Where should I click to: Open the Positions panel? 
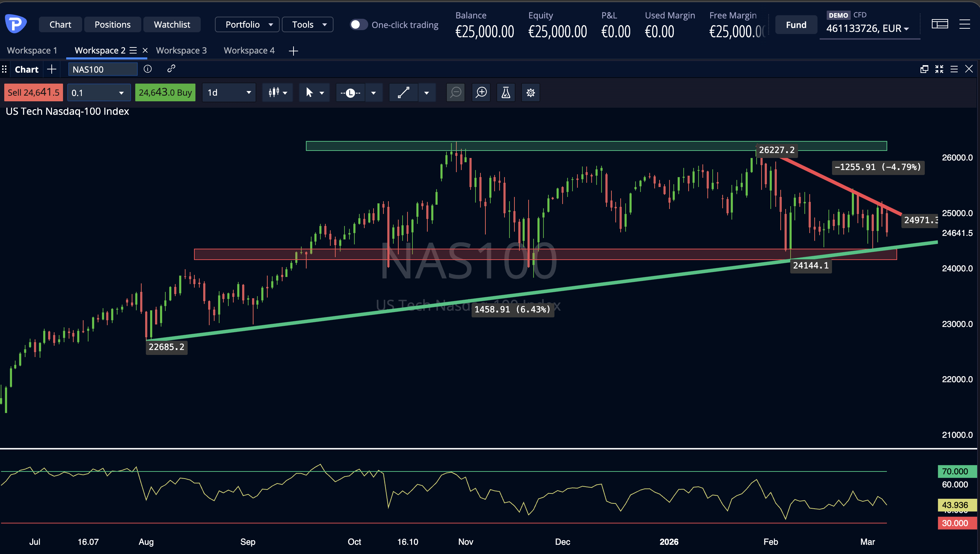[x=112, y=24]
